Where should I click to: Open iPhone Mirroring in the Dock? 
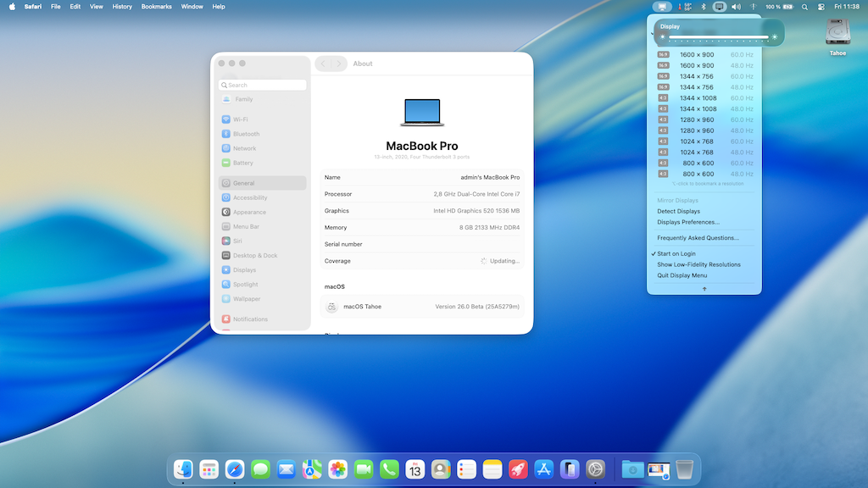pos(569,469)
